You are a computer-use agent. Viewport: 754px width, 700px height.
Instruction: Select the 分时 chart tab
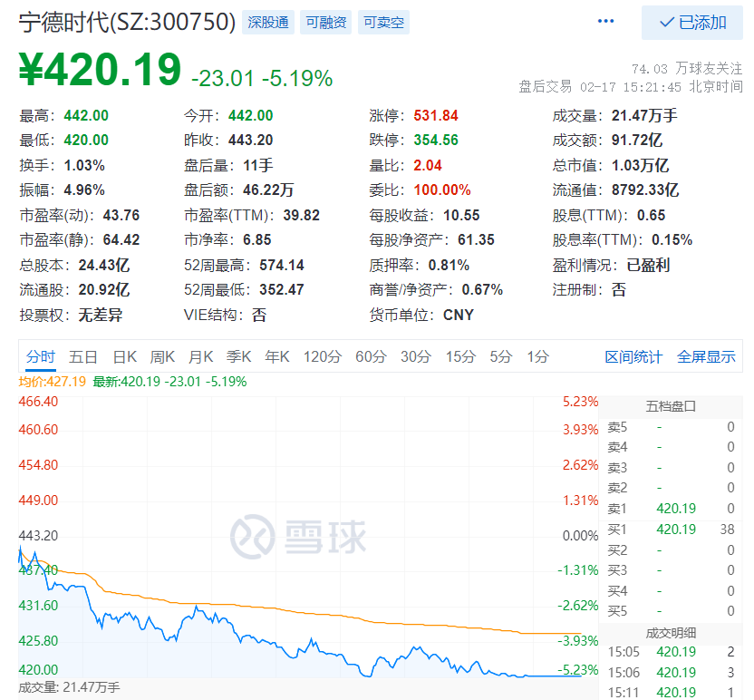(41, 357)
